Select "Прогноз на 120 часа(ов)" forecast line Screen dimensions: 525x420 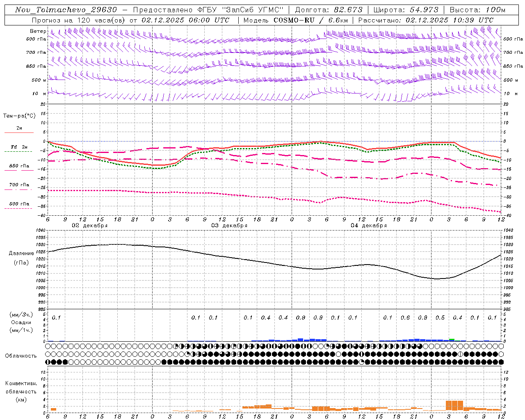click(79, 20)
